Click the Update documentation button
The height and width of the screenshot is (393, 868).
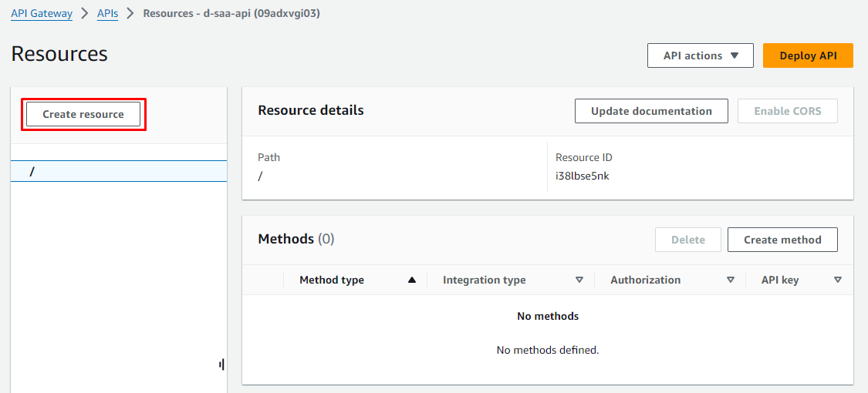click(x=651, y=111)
